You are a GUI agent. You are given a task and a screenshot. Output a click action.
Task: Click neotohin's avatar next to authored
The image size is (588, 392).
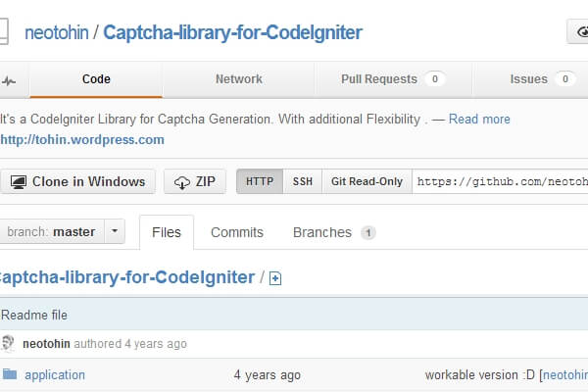tap(8, 344)
